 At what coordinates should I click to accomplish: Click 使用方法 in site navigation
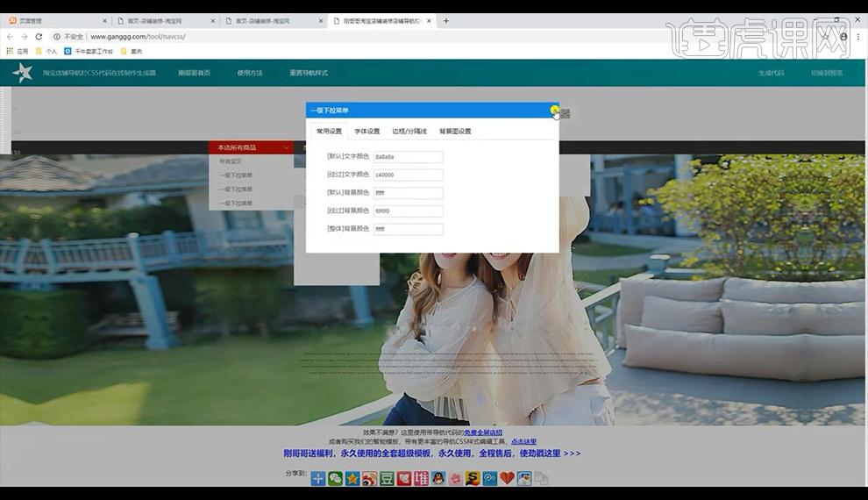pyautogui.click(x=250, y=73)
